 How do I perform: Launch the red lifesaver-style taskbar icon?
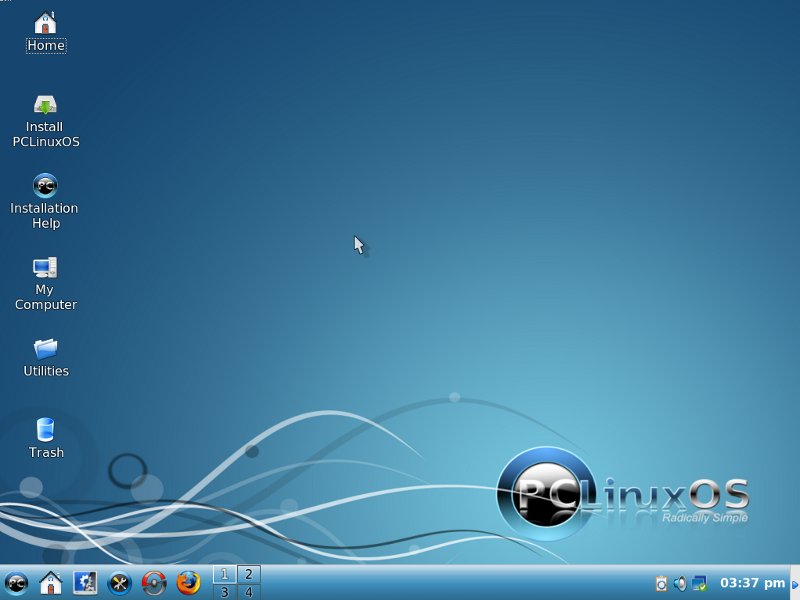pos(153,582)
